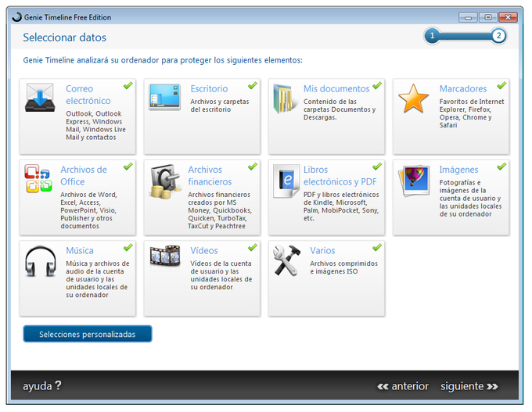The width and height of the screenshot is (532, 412).
Task: Click 'Contenido de las carpetas Documentos' description
Action: [x=340, y=109]
